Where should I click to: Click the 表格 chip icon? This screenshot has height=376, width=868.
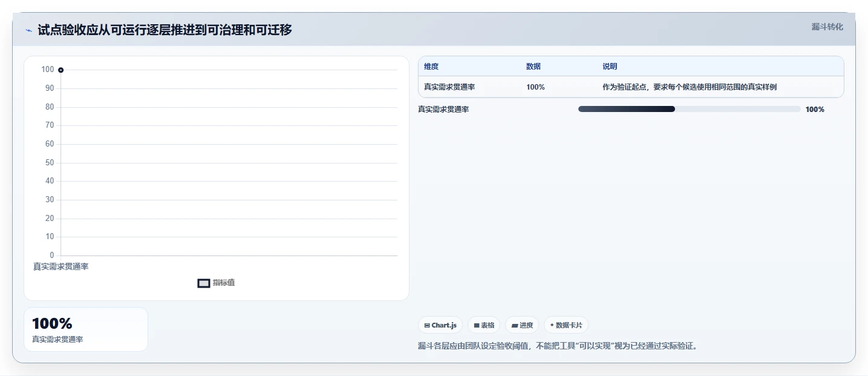click(x=477, y=326)
